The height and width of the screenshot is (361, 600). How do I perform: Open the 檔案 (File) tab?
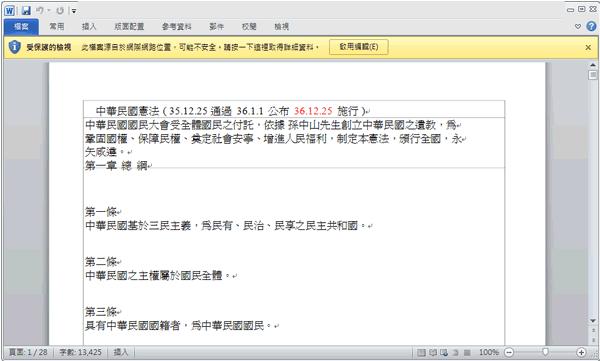tap(21, 27)
